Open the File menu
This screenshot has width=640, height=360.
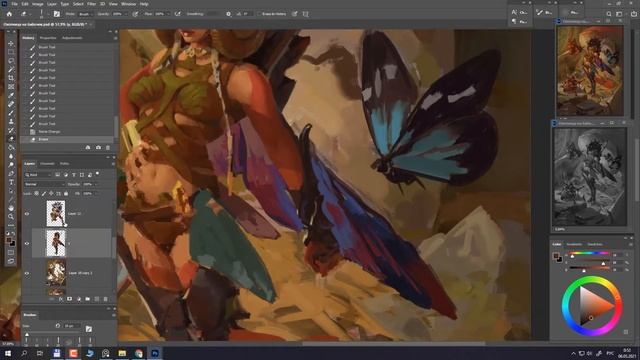click(x=14, y=4)
